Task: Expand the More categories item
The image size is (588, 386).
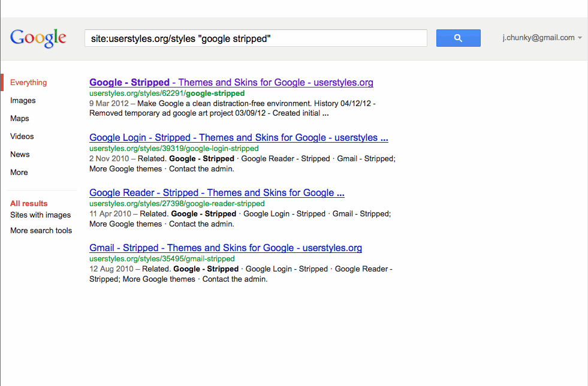Action: pyautogui.click(x=19, y=173)
